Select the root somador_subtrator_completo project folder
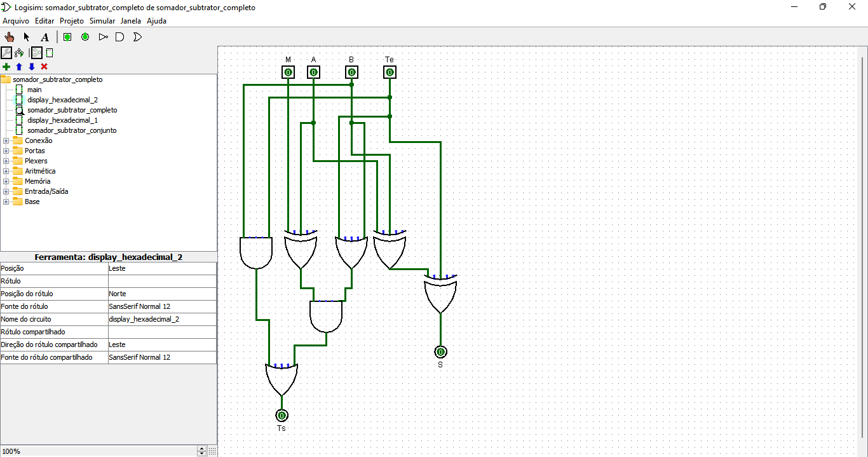The image size is (868, 457). 57,79
